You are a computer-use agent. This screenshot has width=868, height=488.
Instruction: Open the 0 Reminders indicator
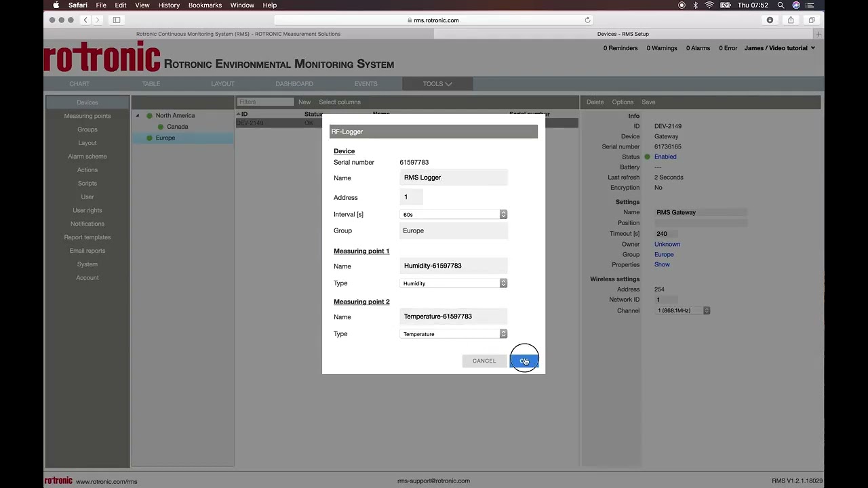pyautogui.click(x=620, y=48)
